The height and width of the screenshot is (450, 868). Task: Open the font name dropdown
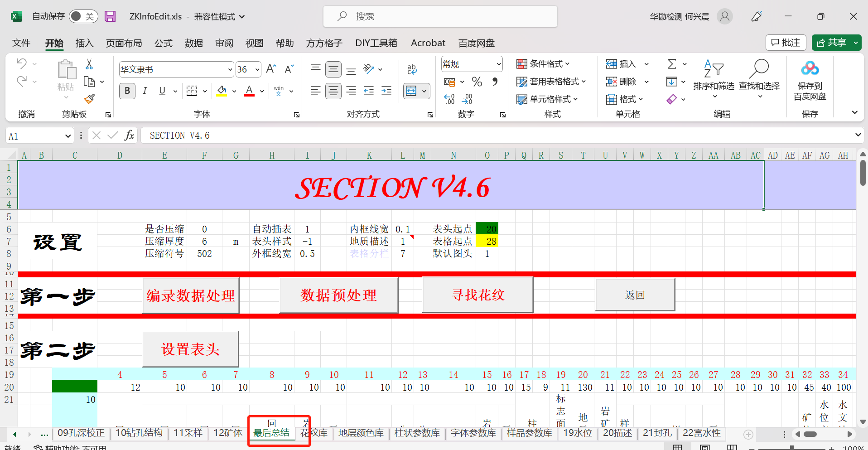tap(230, 69)
